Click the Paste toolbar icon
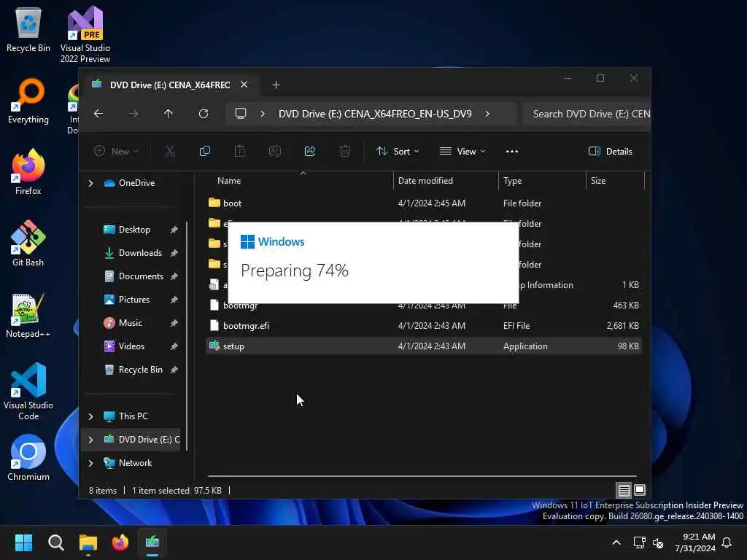This screenshot has height=560, width=747. (x=239, y=152)
